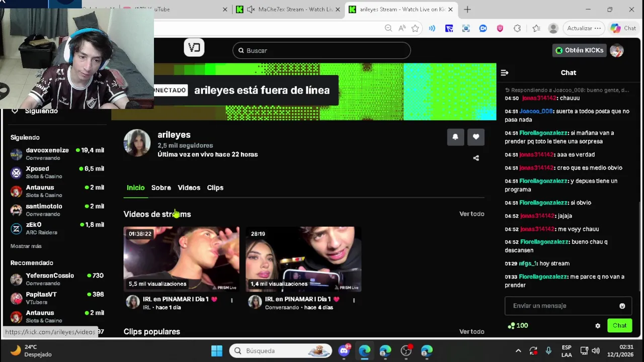Collapse the chat panel with arrow icon
Screen dimensions: 644x362
coord(504,73)
